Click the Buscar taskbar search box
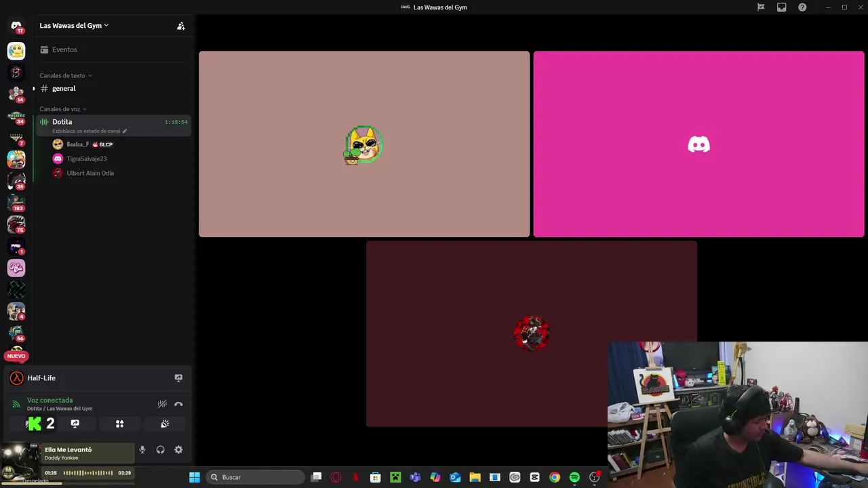The height and width of the screenshot is (488, 868). click(x=255, y=477)
